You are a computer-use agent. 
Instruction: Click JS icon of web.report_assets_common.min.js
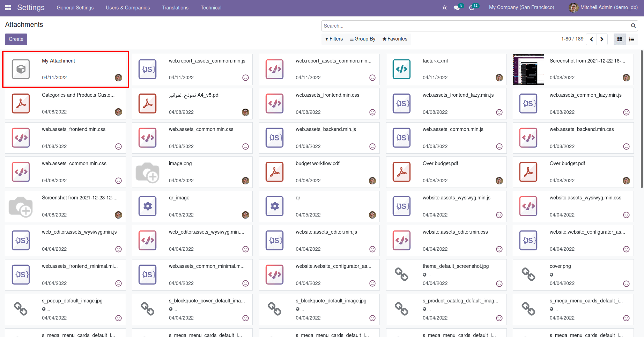coord(148,69)
